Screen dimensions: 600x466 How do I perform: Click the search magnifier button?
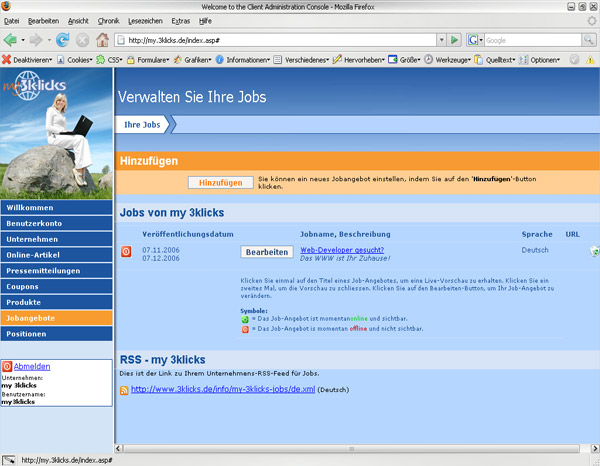click(x=589, y=40)
